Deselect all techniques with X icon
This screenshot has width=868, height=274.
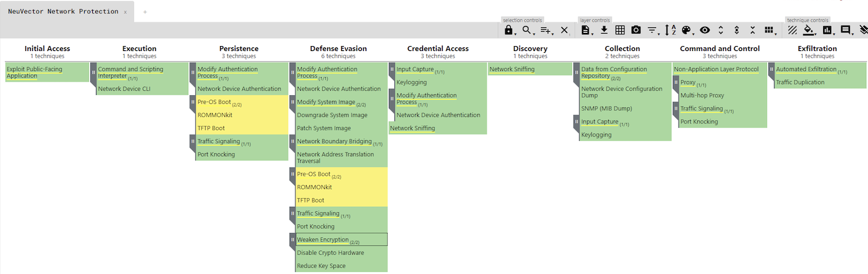[x=564, y=30]
